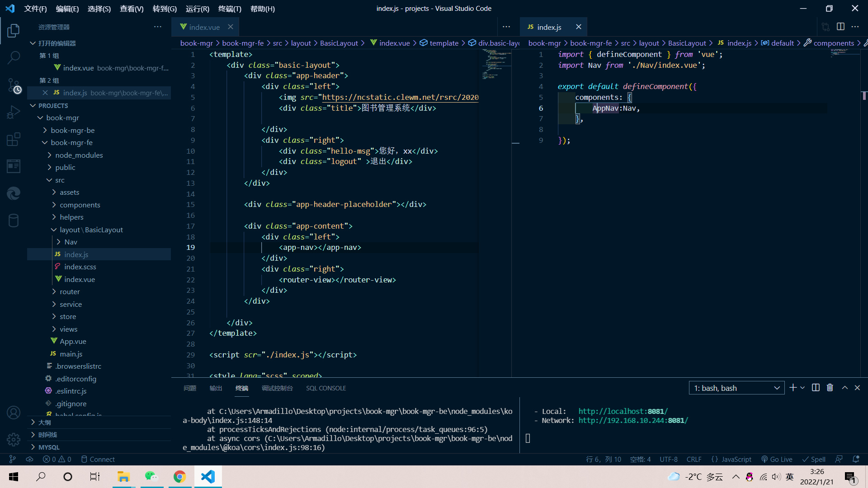Switch to the index.vue editor tab
The height and width of the screenshot is (488, 868).
tap(204, 27)
